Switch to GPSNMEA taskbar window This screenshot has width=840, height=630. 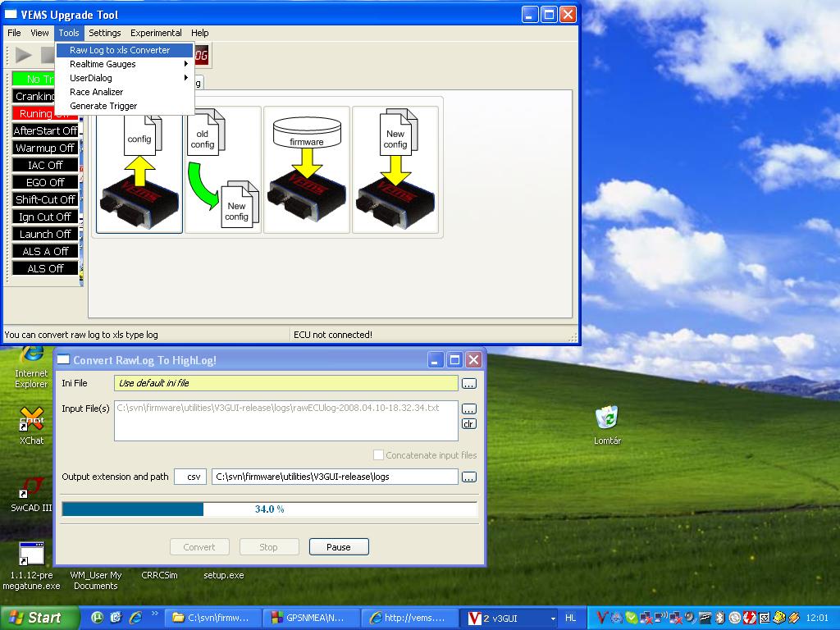point(311,619)
